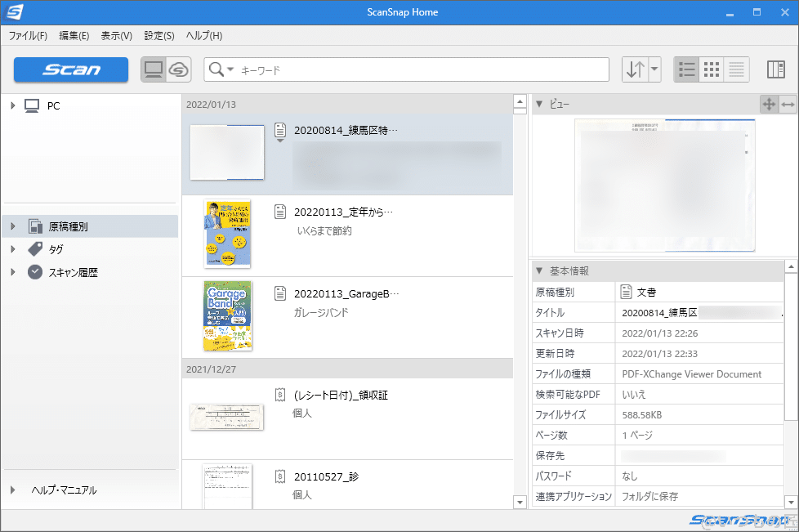Toggle the right detail panel layout icon

click(x=774, y=69)
